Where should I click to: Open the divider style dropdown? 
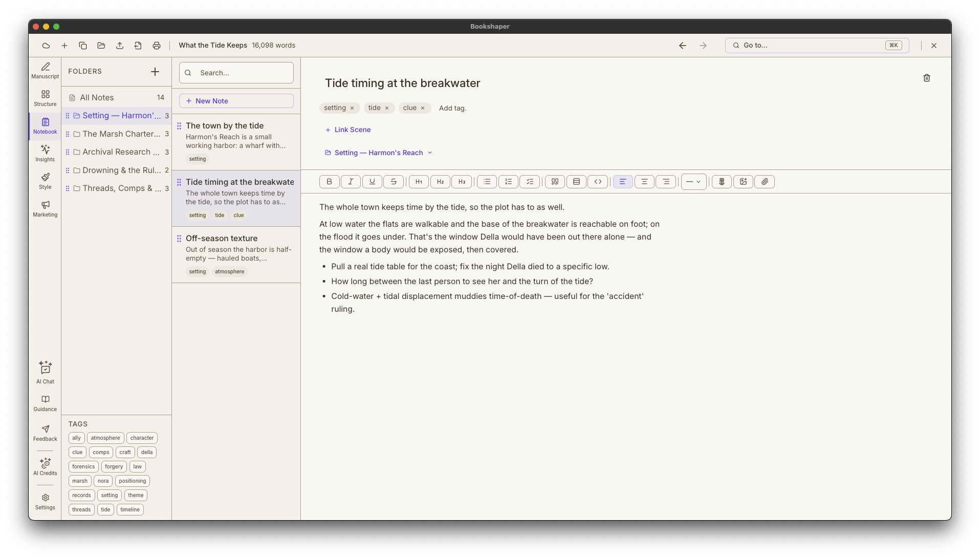693,182
